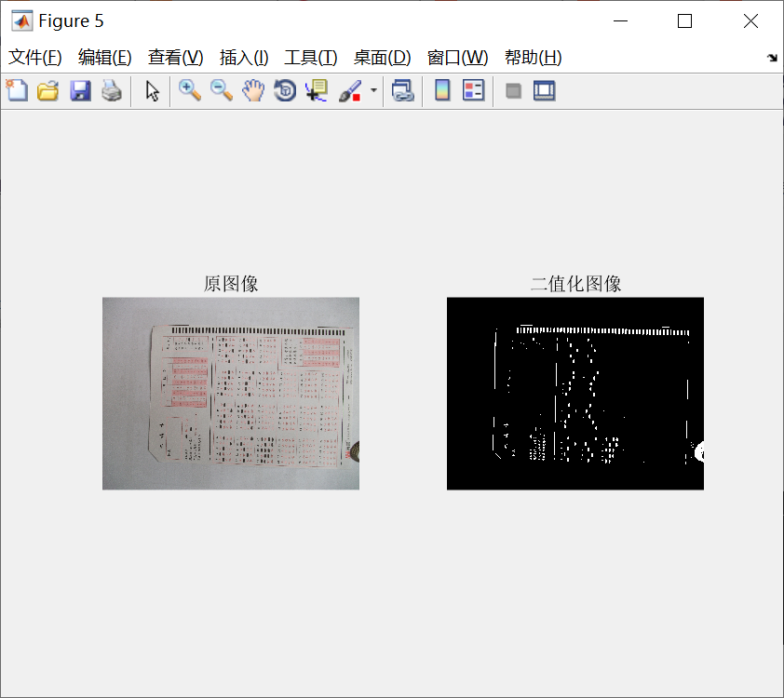Dock the figure with the arrow icon
This screenshot has width=784, height=698.
click(x=772, y=58)
